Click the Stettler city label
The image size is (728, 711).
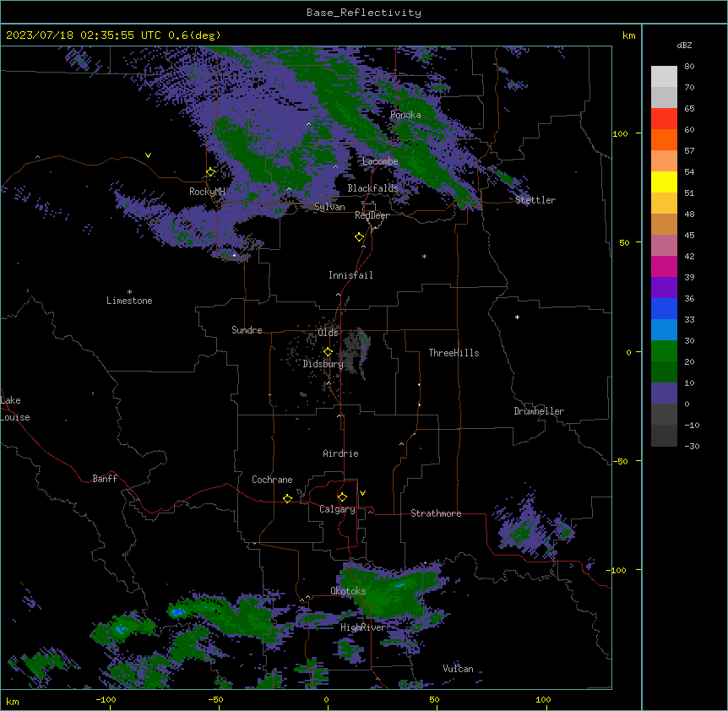[x=535, y=200]
